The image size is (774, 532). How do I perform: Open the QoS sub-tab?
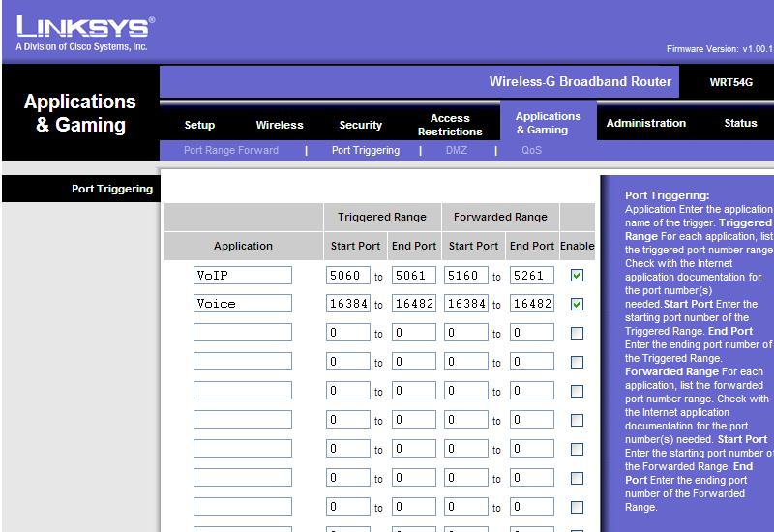(x=531, y=150)
